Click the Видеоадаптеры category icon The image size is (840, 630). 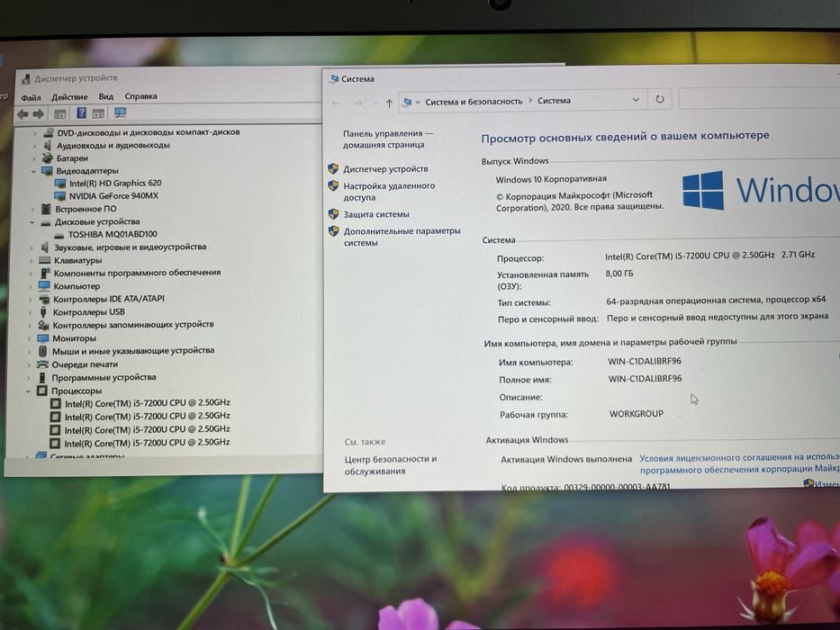pos(47,171)
